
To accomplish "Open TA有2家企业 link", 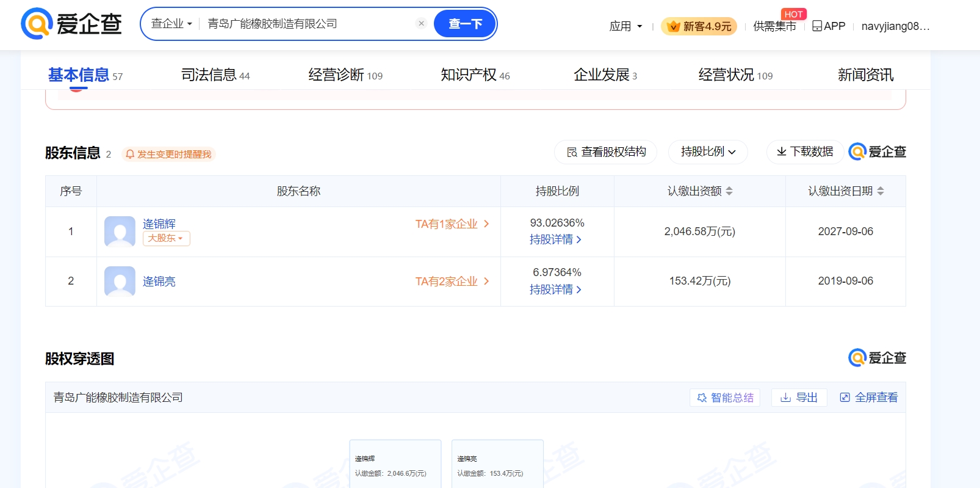I will tap(452, 282).
